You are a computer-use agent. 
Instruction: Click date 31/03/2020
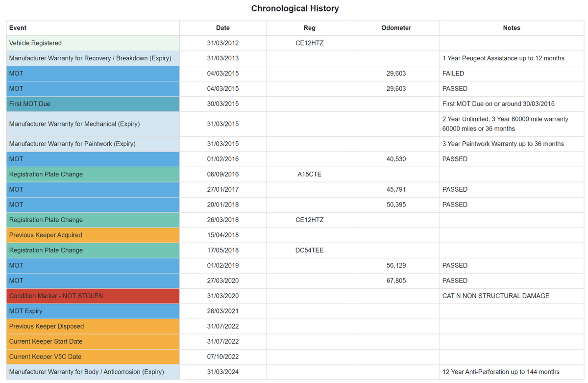tap(223, 296)
